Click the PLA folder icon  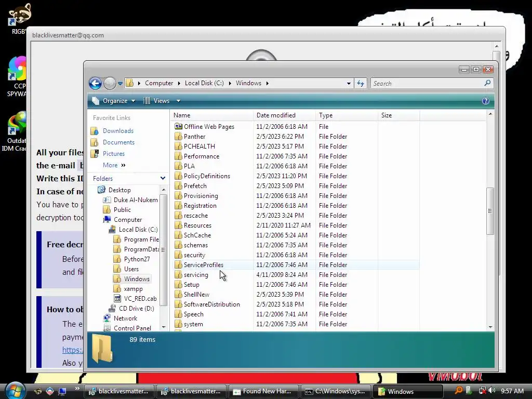pyautogui.click(x=178, y=166)
